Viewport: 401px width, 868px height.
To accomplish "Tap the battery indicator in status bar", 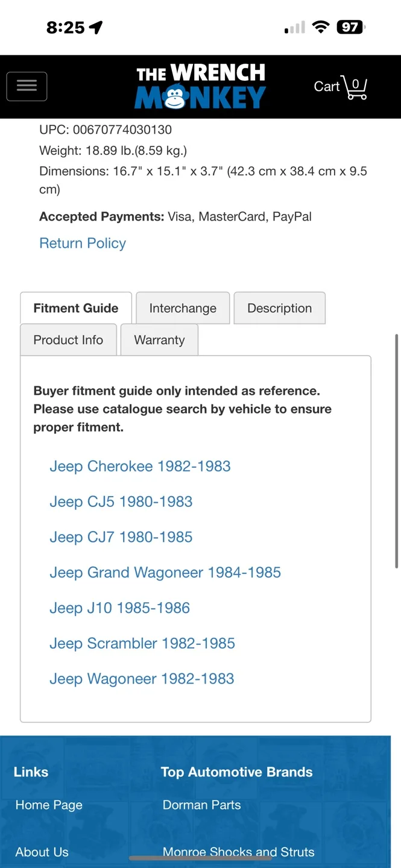I will click(351, 27).
